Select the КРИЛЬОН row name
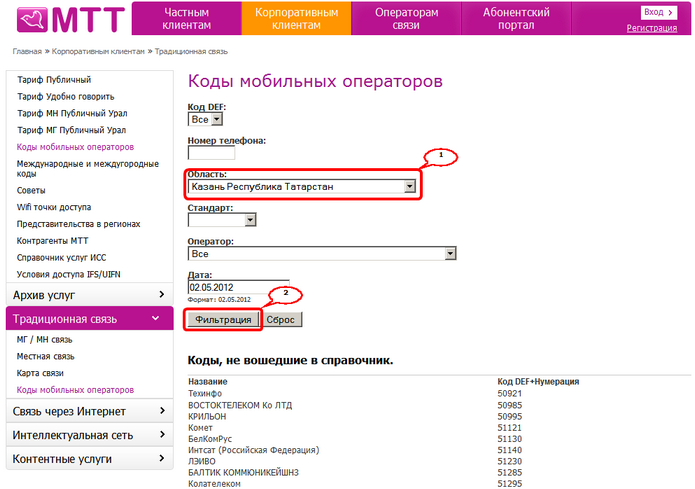The image size is (695, 489). click(207, 417)
